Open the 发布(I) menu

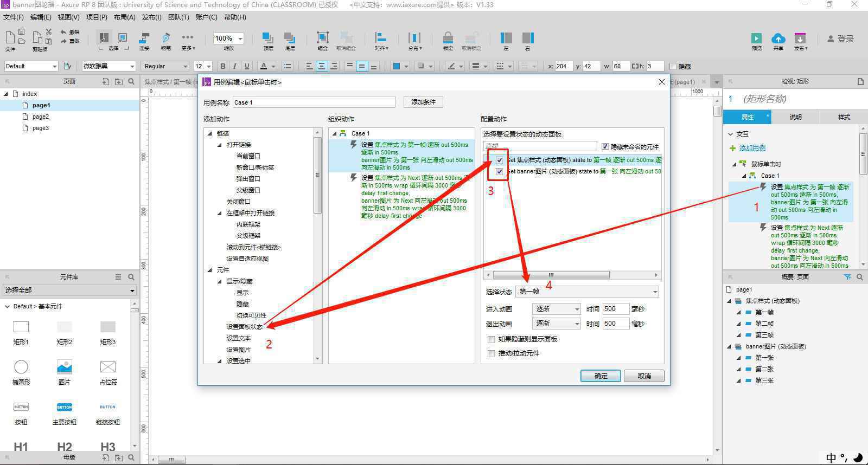click(151, 17)
